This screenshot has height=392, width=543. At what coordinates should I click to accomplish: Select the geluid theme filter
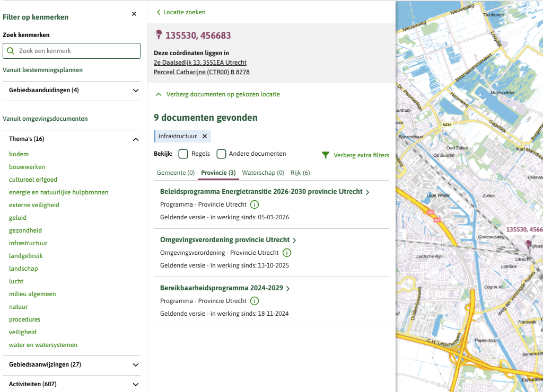[x=17, y=218]
